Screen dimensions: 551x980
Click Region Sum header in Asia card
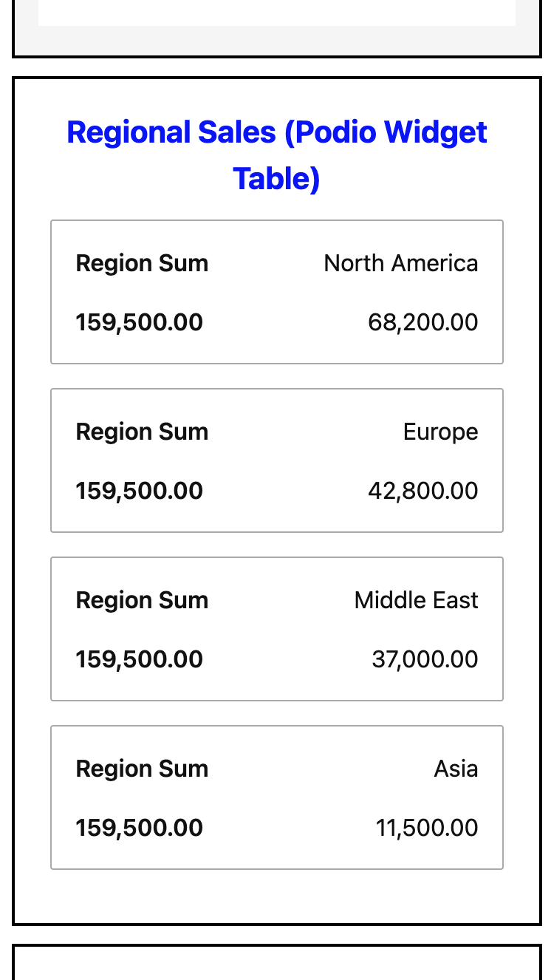coord(142,769)
